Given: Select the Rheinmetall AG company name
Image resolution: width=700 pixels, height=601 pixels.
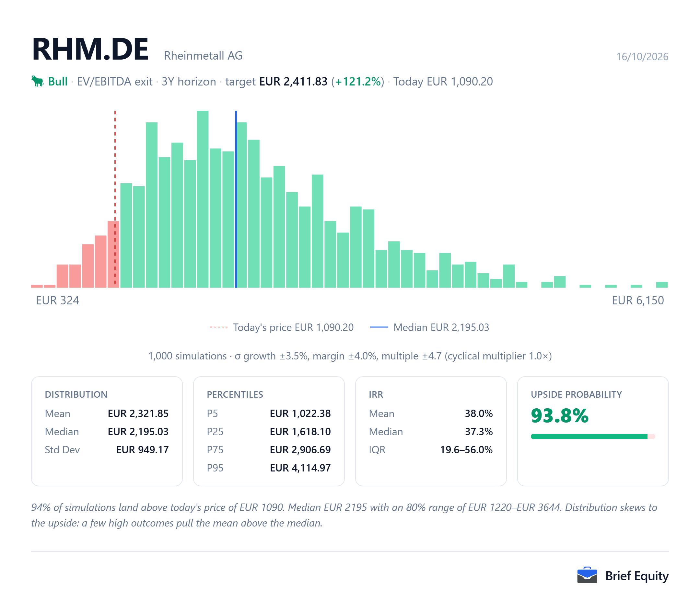Looking at the screenshot, I should coord(203,56).
